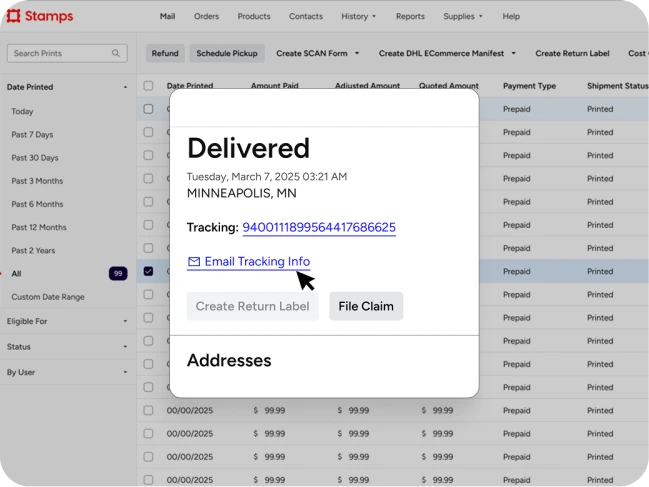Screen dimensions: 649x487
Task: Expand the Status filter section
Action: (x=125, y=347)
